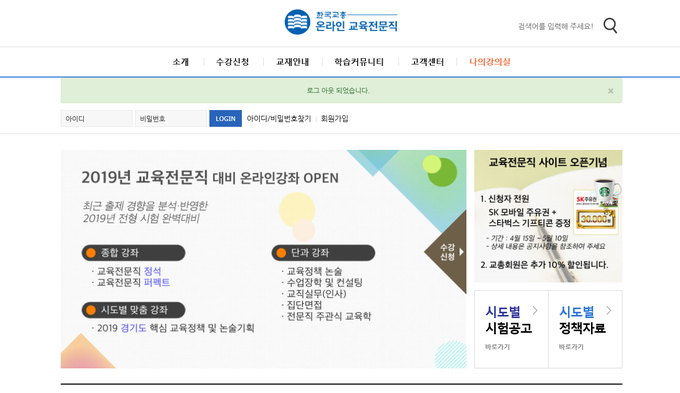Dismiss the logout notification with the X
The width and height of the screenshot is (680, 393).
pos(611,91)
